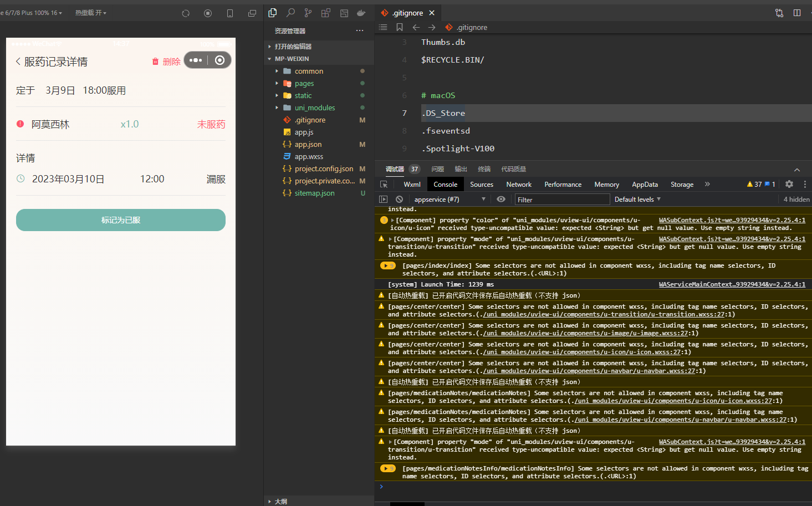This screenshot has width=812, height=506.
Task: Open the appservice (#7) context dropdown
Action: [x=450, y=200]
